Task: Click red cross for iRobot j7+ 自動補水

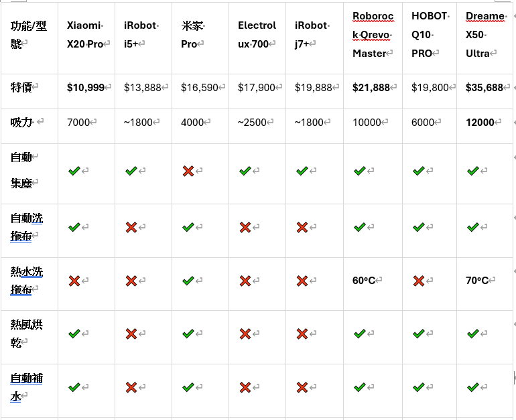Action: [302, 387]
